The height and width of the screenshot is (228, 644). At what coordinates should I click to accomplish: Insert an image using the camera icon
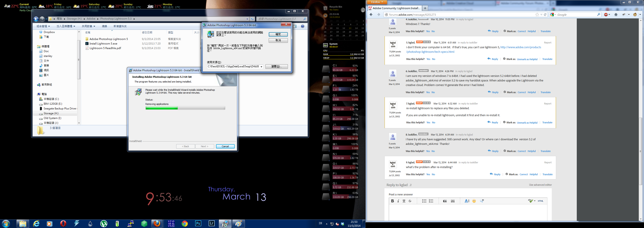coord(445,201)
